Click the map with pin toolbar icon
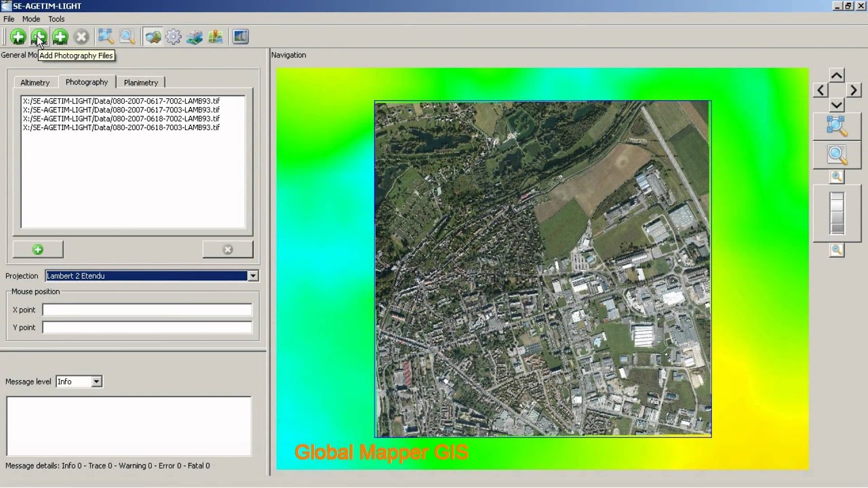This screenshot has width=868, height=488. click(216, 37)
